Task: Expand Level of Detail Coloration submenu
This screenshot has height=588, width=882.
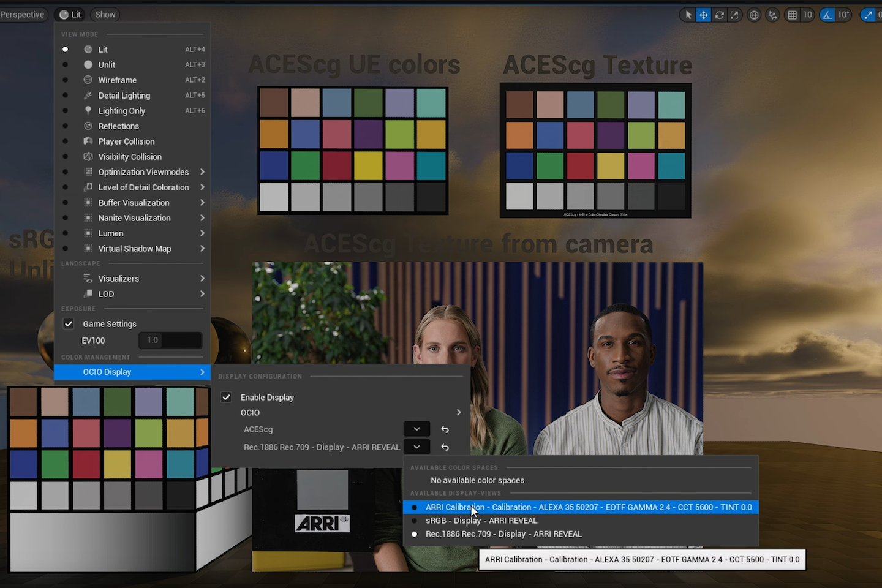Action: (132, 187)
